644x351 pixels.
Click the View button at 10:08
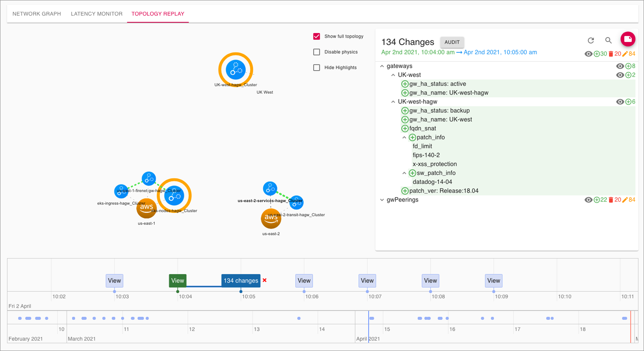pyautogui.click(x=431, y=281)
